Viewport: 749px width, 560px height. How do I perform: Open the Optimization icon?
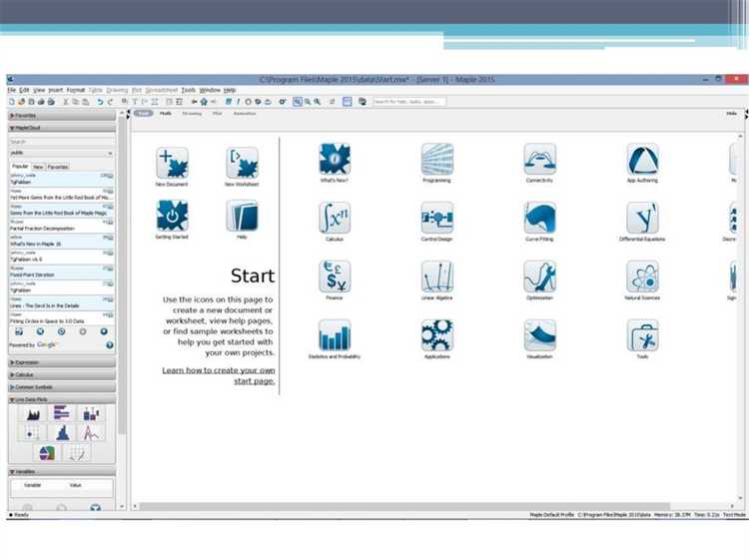point(539,277)
